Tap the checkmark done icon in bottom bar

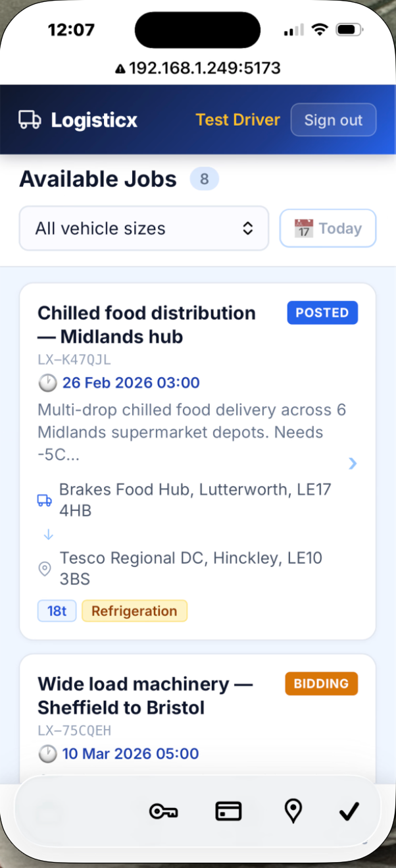click(349, 812)
